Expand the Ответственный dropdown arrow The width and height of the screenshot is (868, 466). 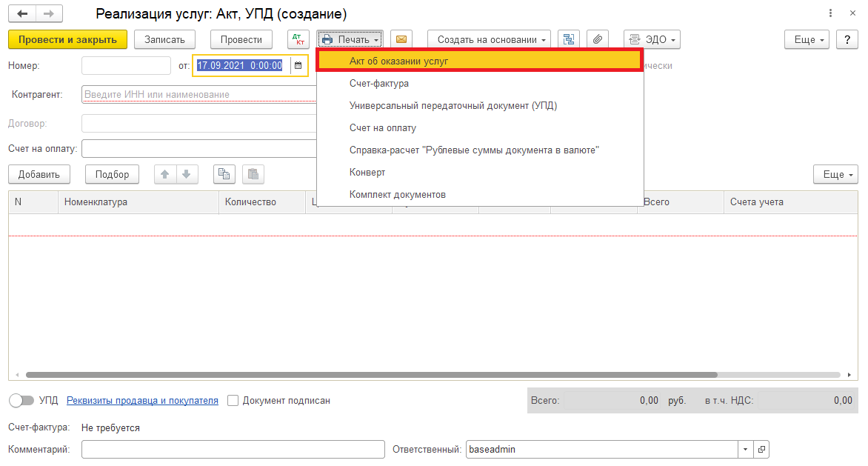[x=744, y=449]
